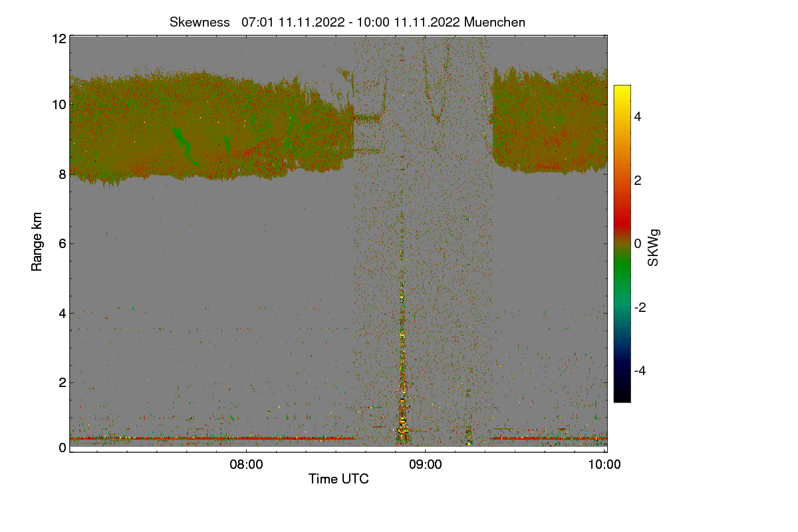Image resolution: width=798 pixels, height=532 pixels.
Task: Click the 6 label on range axis
Action: [62, 243]
